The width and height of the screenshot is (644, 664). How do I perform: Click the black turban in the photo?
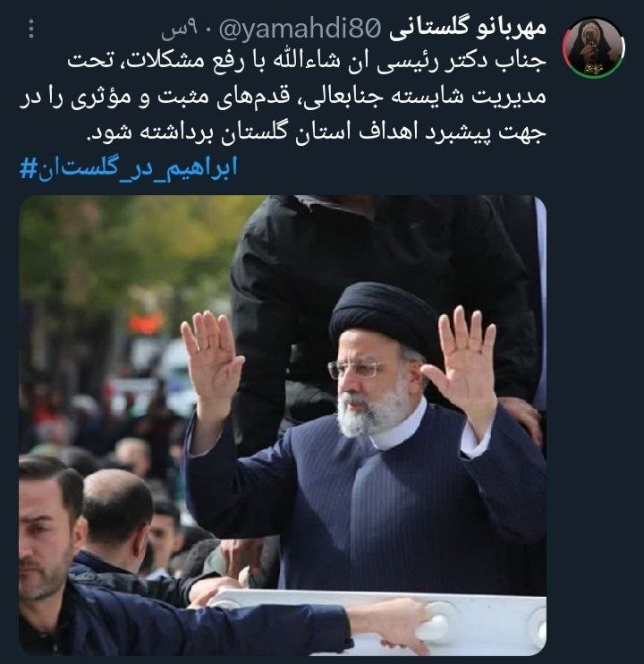tap(383, 312)
